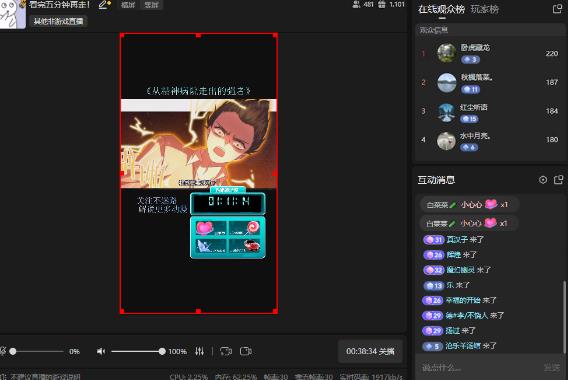Click level 5 badge in last chat message
This screenshot has height=380, width=568.
tap(433, 346)
